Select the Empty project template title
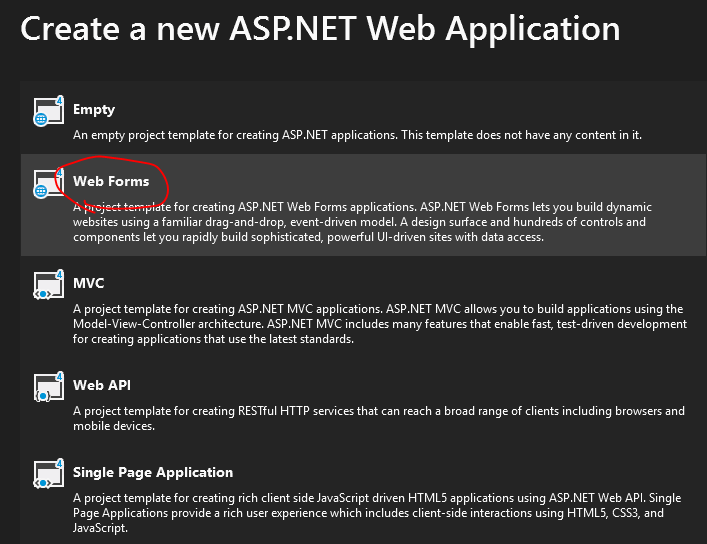 (94, 110)
